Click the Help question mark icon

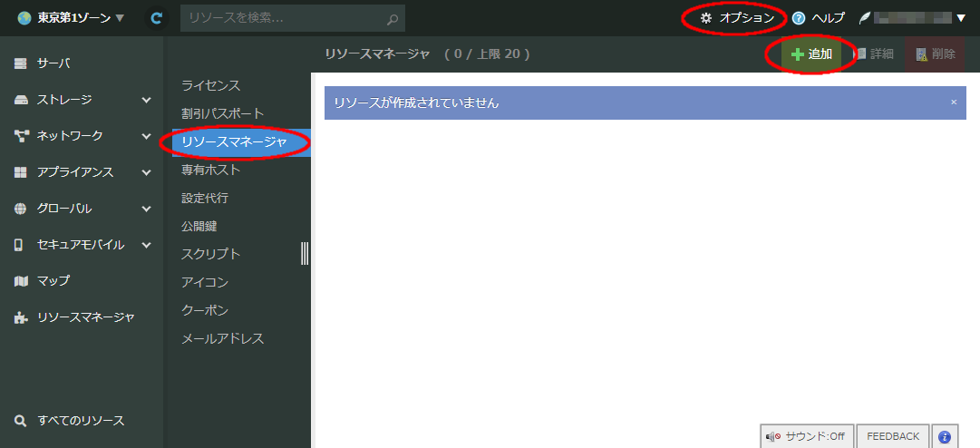pyautogui.click(x=799, y=17)
